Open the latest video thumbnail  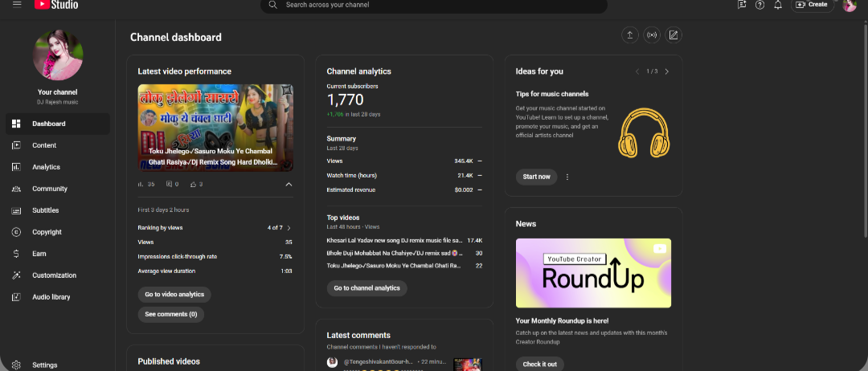coord(215,128)
